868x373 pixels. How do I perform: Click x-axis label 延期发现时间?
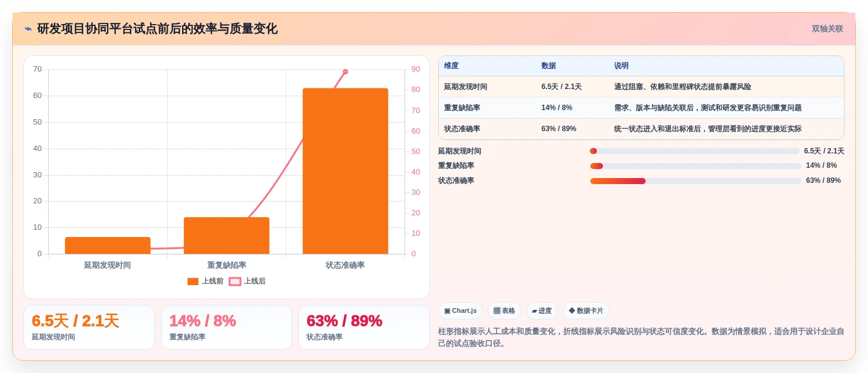coord(108,265)
